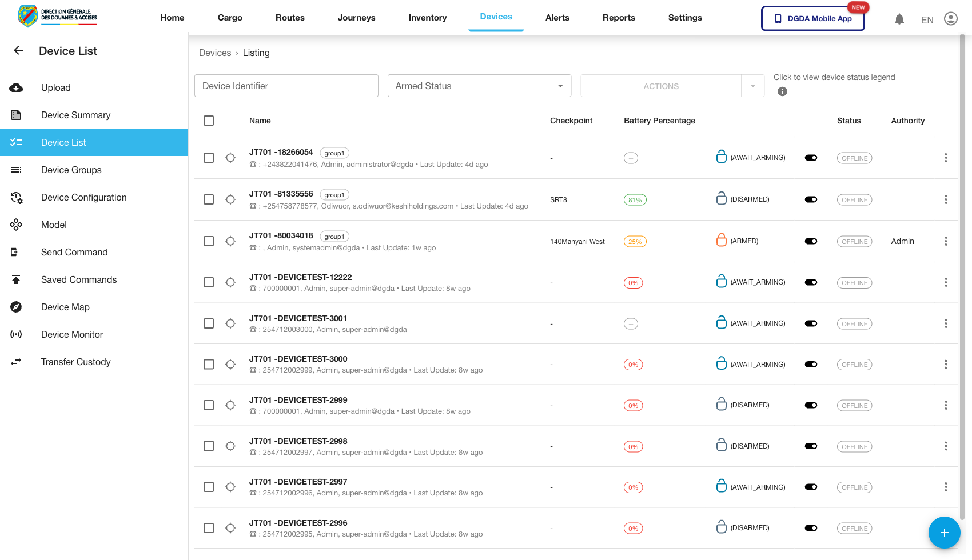Open the Armed Status dropdown
972x560 pixels.
point(479,86)
